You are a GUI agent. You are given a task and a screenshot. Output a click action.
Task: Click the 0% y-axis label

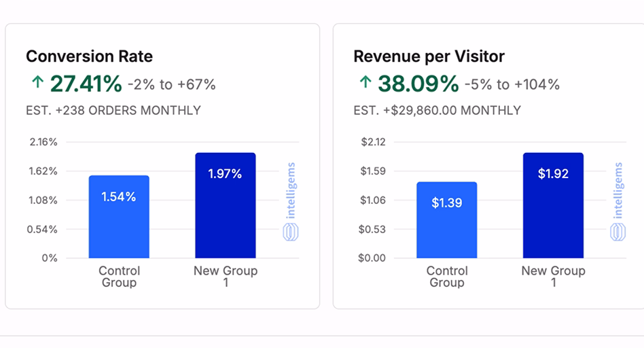click(50, 258)
